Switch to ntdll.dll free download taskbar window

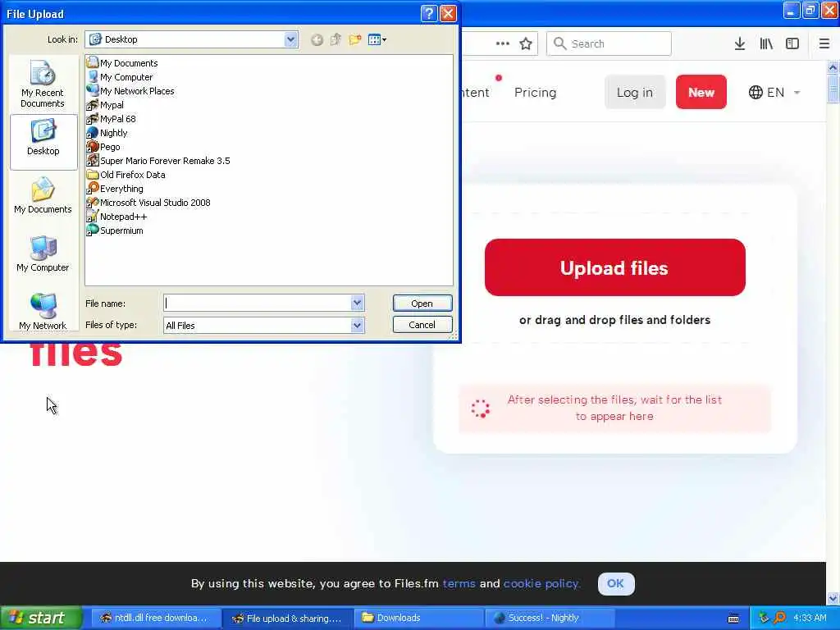(154, 618)
